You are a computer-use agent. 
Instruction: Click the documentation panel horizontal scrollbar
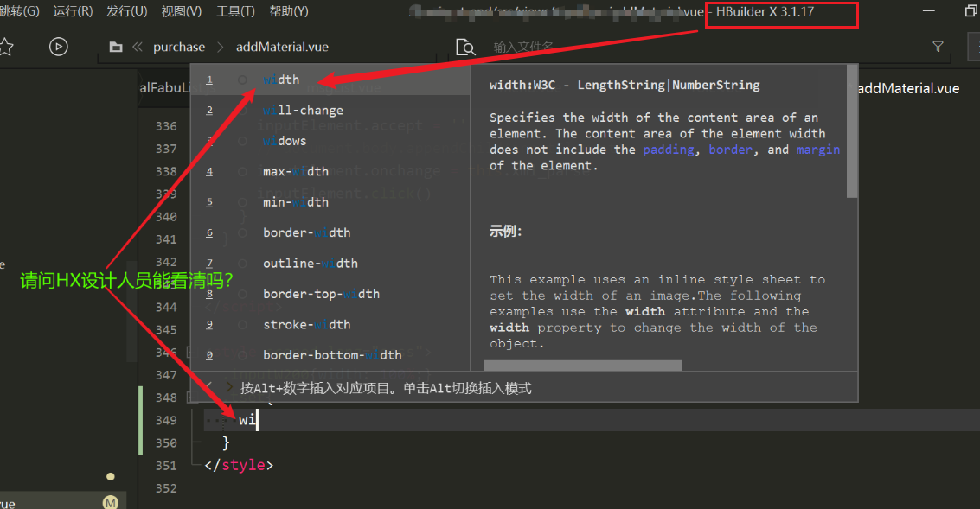582,366
